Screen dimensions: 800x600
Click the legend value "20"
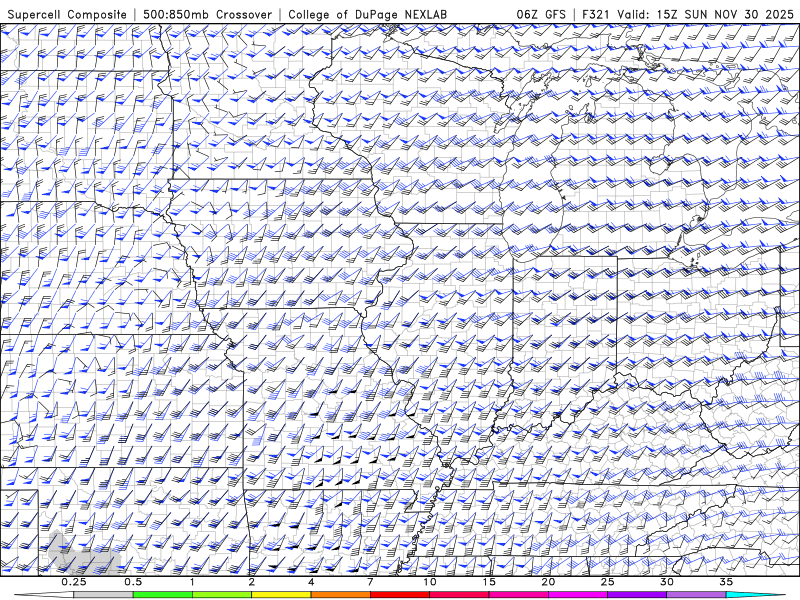(x=548, y=582)
